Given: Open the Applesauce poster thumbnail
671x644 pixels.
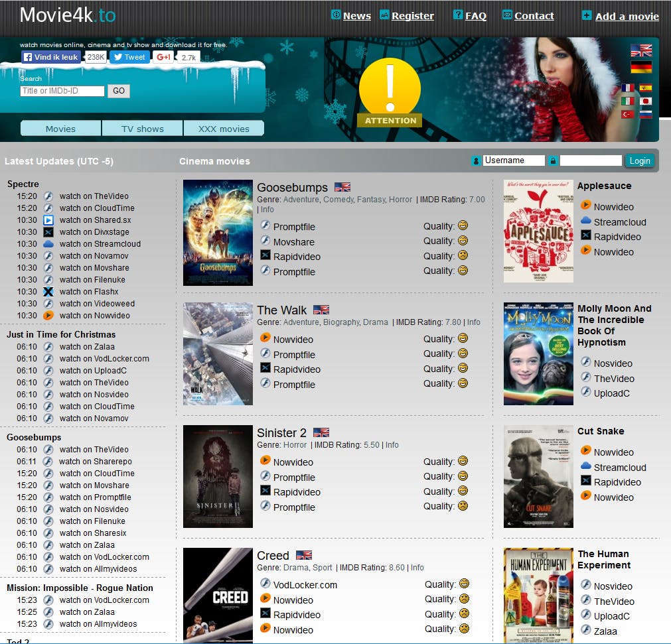Looking at the screenshot, I should click(538, 231).
